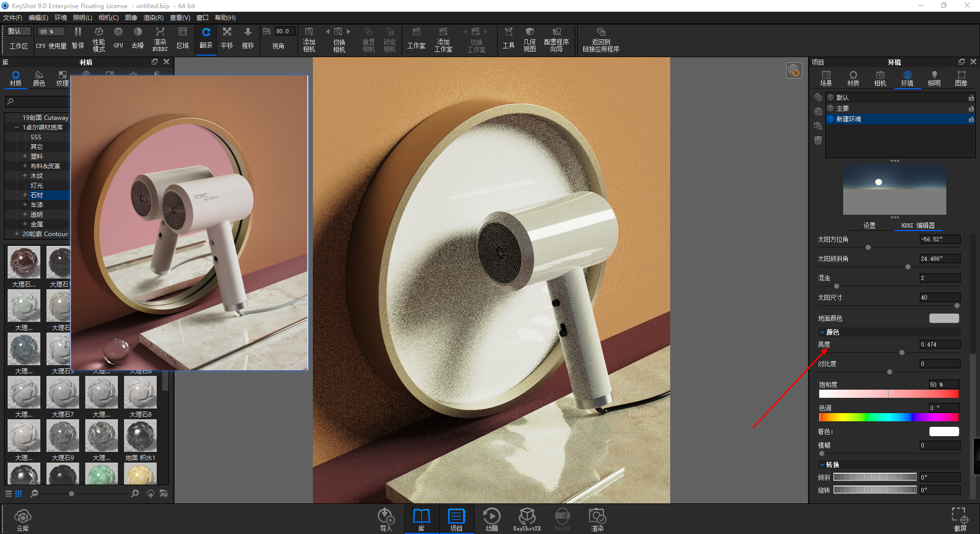
Task: Click the 色调 rainbow hue slider
Action: tap(889, 417)
